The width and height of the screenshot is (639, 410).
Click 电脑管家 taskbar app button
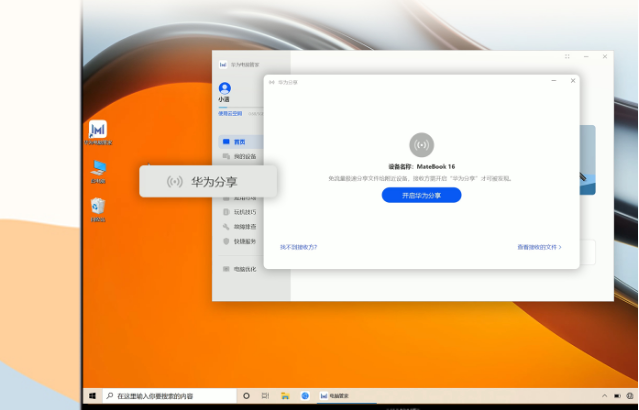[335, 396]
